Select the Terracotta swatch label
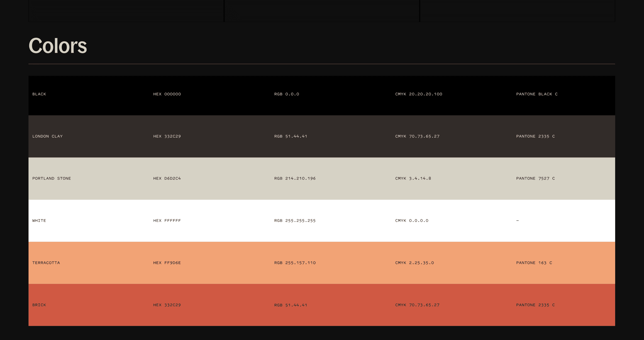Image resolution: width=644 pixels, height=340 pixels. (46, 263)
